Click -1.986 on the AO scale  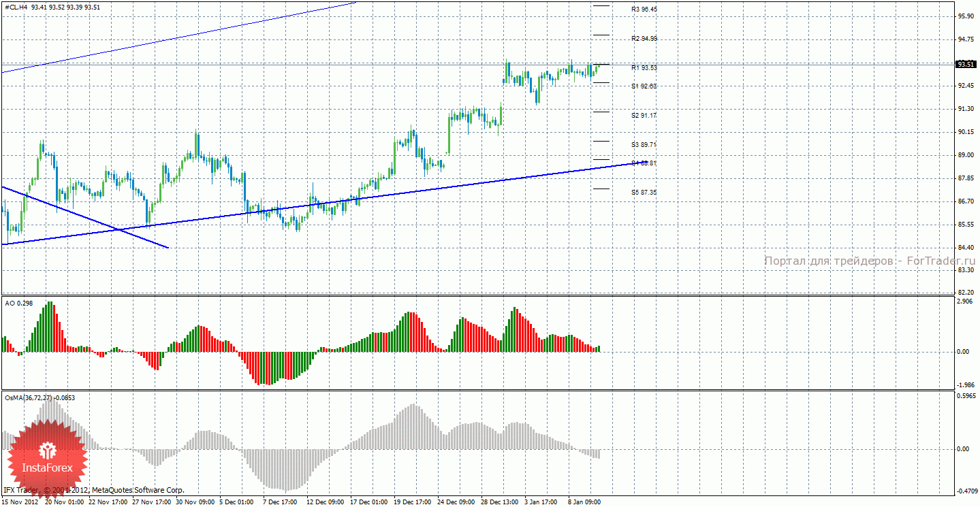pos(966,385)
